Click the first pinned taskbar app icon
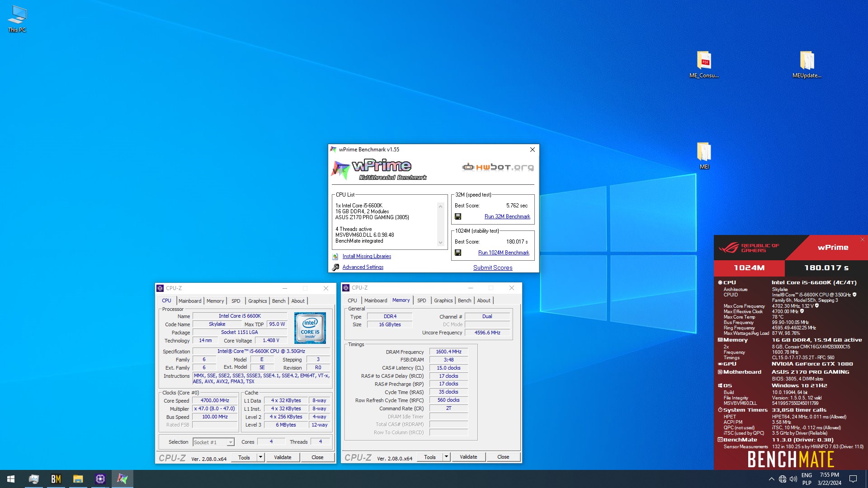This screenshot has width=868, height=488. 34,479
